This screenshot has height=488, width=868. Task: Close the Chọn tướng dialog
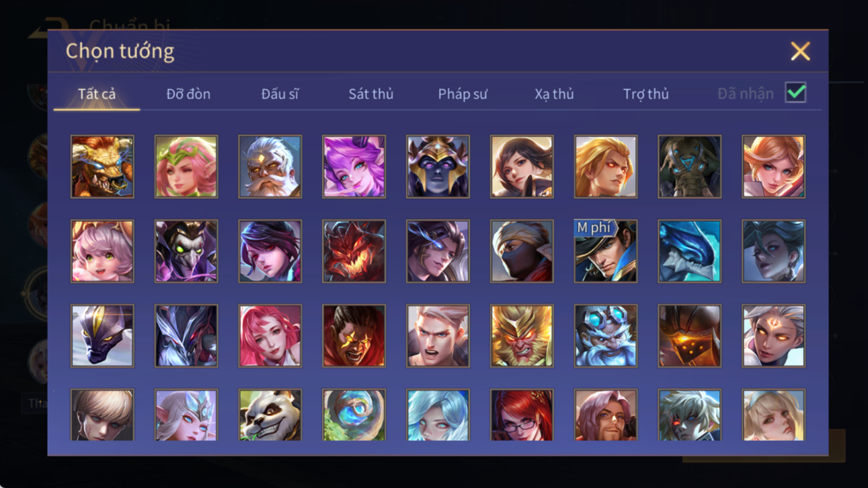[800, 51]
